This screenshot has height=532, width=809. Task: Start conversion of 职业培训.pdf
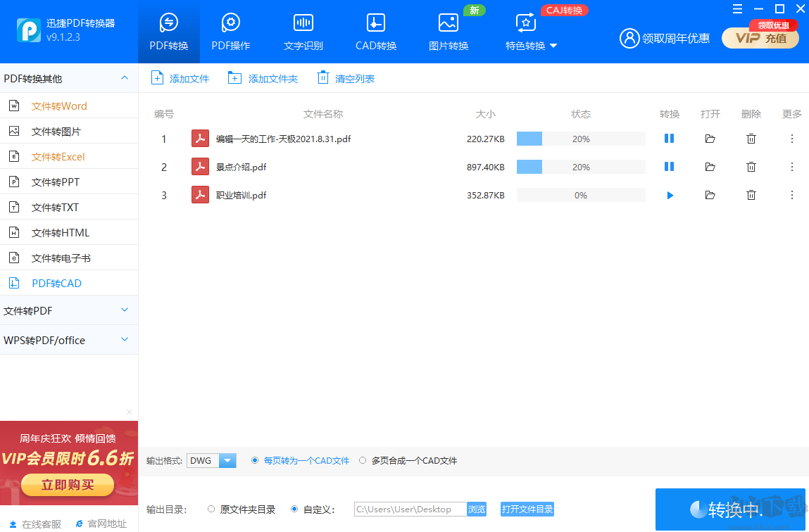[670, 195]
